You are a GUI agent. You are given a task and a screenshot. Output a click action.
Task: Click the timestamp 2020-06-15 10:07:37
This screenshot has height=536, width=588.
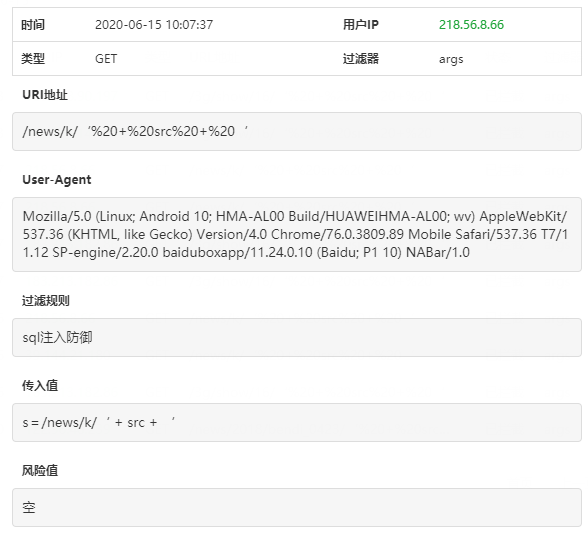point(154,25)
